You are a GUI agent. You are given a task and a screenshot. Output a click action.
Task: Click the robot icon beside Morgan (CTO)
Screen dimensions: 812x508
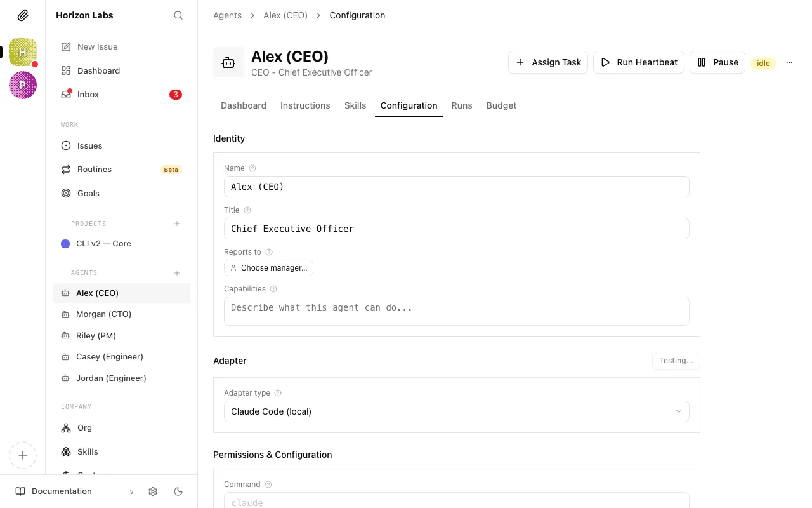point(65,314)
